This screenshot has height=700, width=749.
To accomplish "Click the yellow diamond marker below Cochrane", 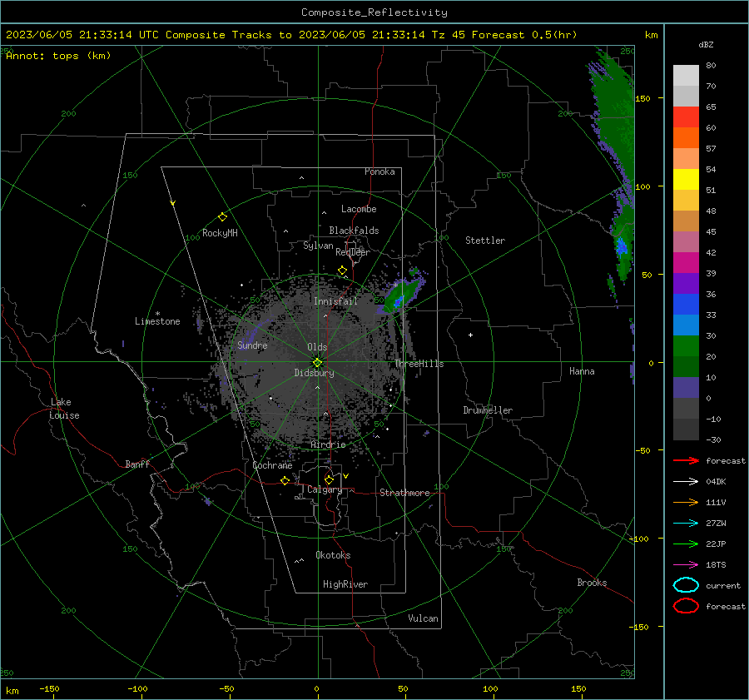I will point(285,480).
